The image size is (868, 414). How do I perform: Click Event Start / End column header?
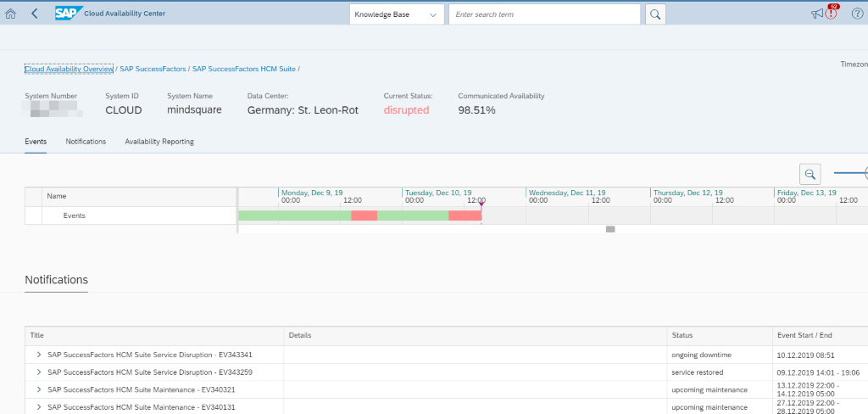pyautogui.click(x=820, y=336)
